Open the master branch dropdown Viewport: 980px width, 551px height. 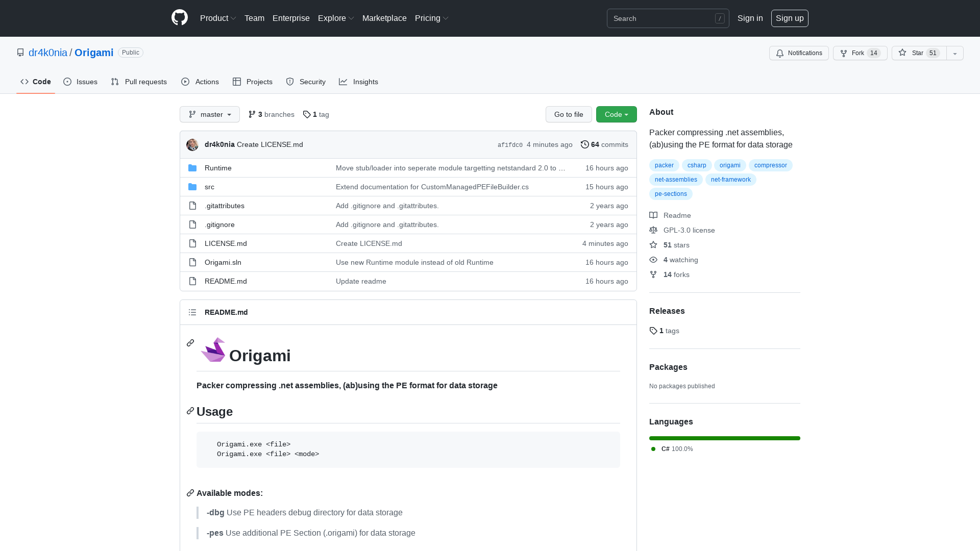[209, 114]
